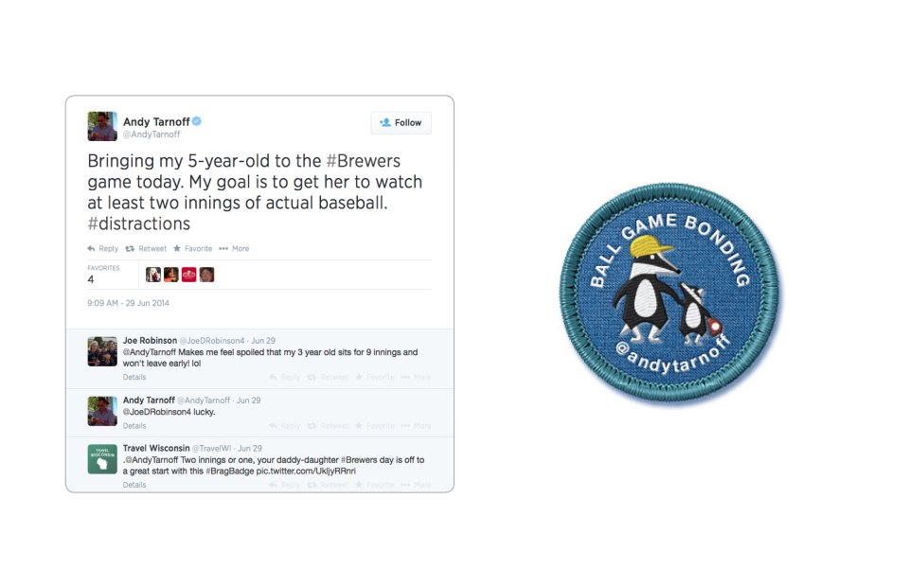This screenshot has height=588, width=909.
Task: Click the Reply arrow icon under main tweet
Action: point(92,249)
